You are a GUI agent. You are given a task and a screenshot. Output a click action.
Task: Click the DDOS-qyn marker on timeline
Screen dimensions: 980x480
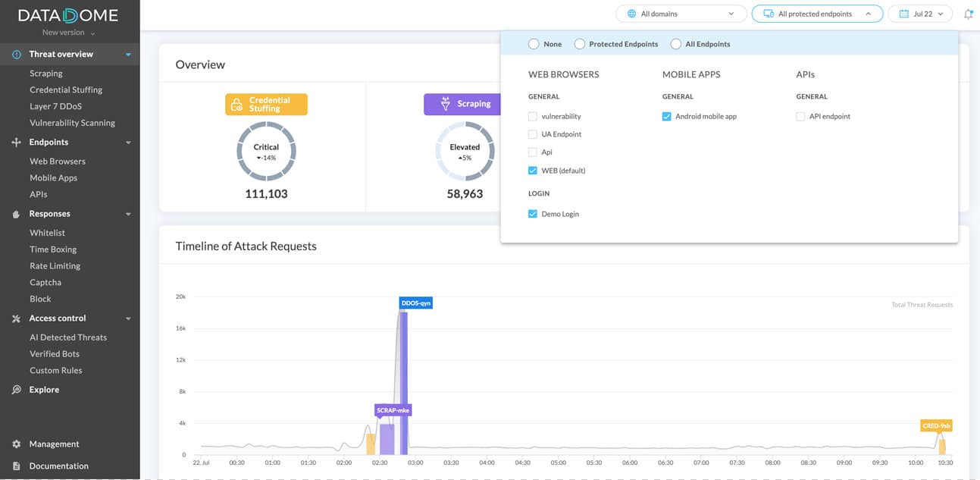(x=415, y=303)
